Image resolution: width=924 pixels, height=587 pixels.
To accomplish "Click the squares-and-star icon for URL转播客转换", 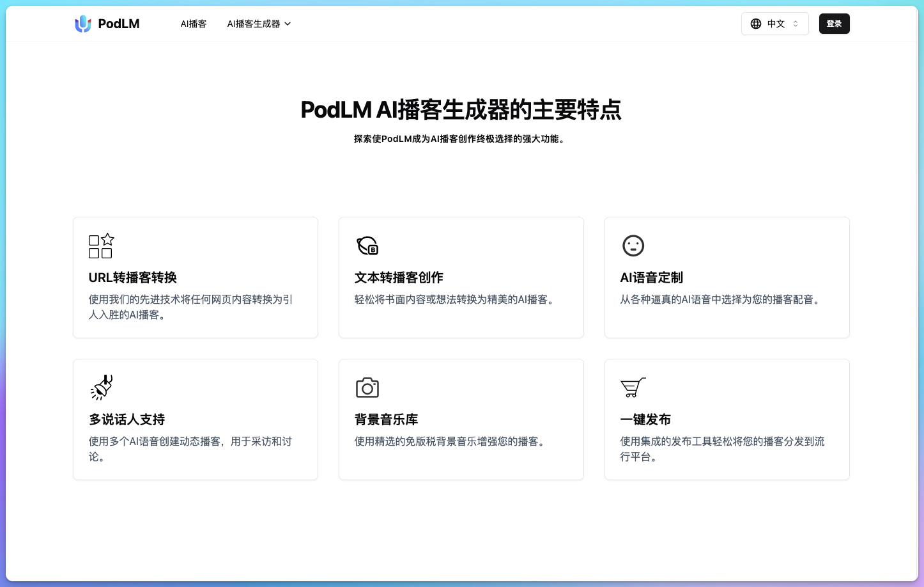I will tap(102, 246).
